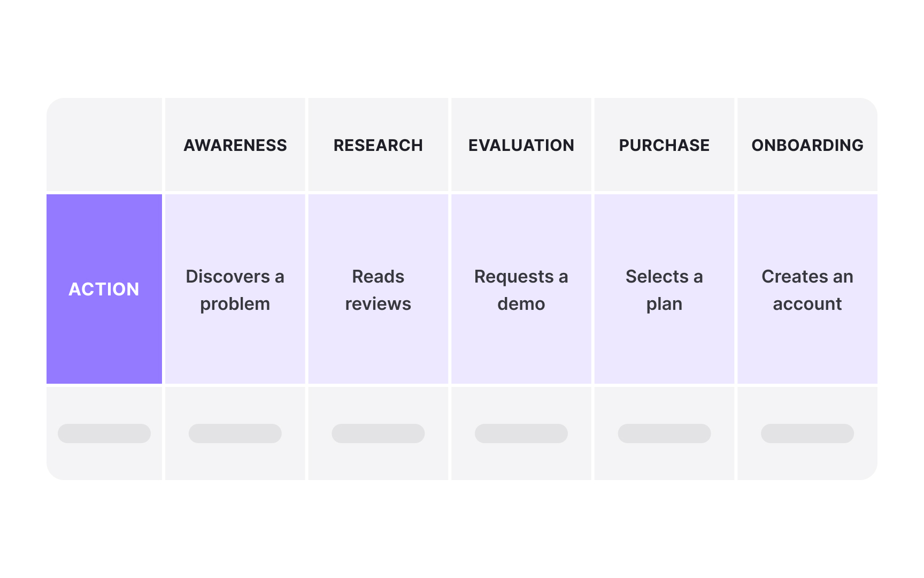Click the ONBOARDING column header
This screenshot has height=578, width=924.
807,145
